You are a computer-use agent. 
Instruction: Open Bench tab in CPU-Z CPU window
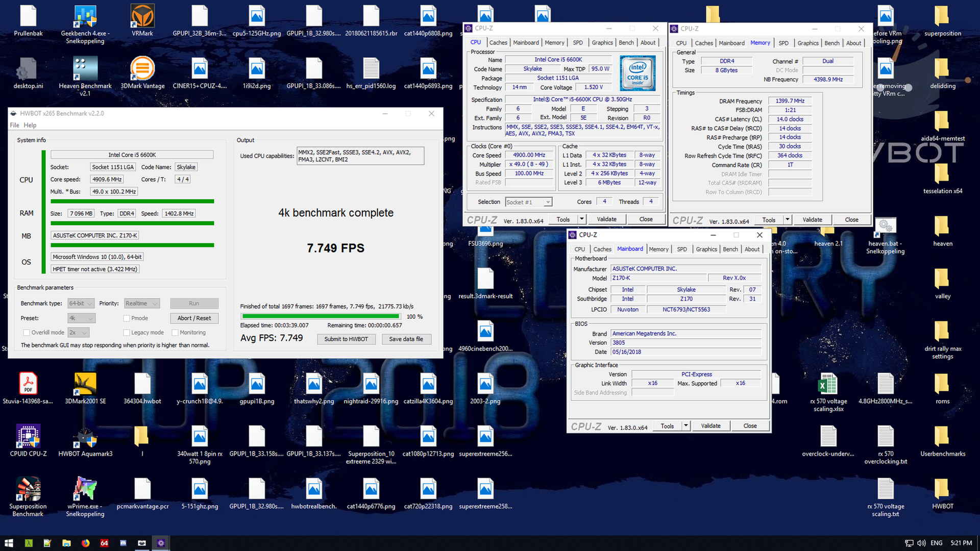(x=626, y=43)
